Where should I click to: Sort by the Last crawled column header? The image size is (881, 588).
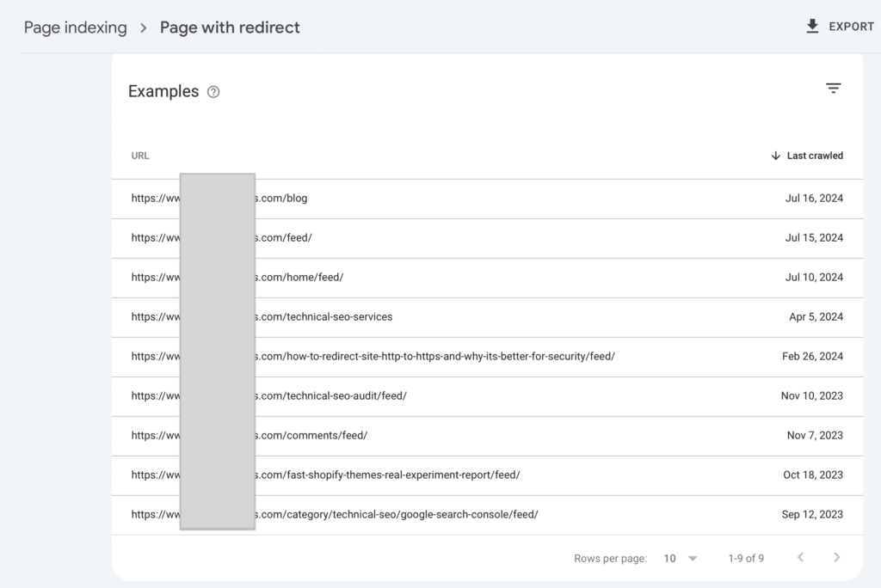(x=815, y=156)
